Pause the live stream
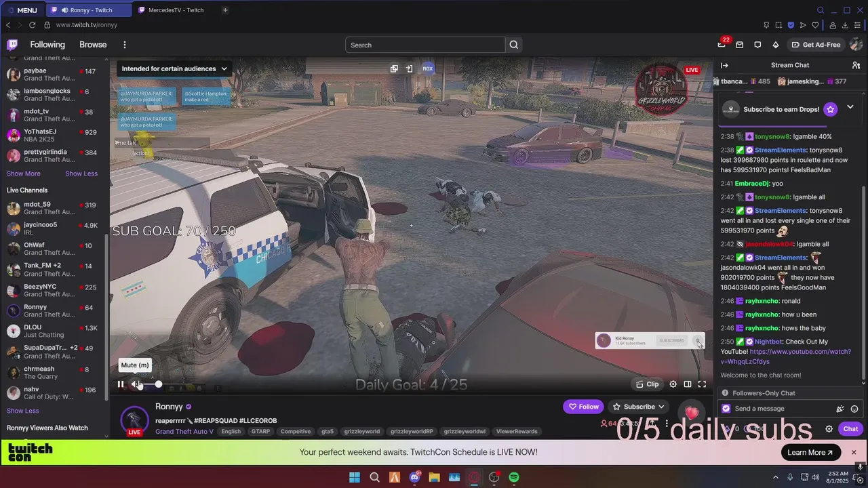868x488 pixels. (121, 384)
